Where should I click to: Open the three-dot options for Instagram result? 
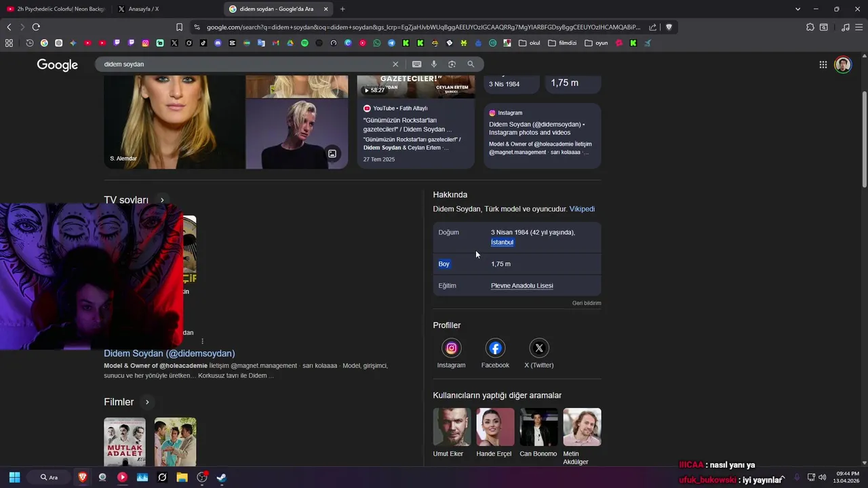click(x=202, y=341)
